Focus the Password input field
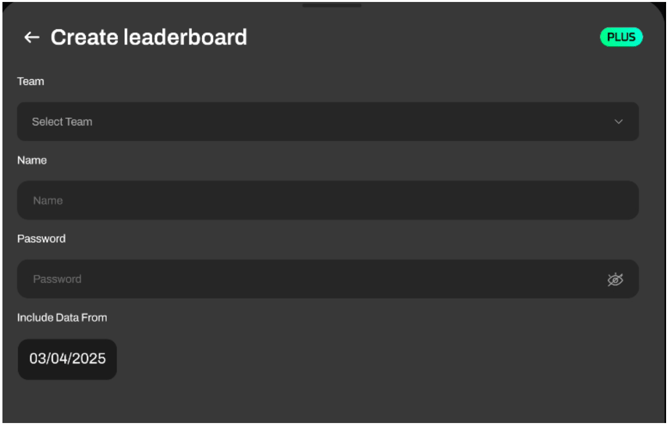This screenshot has width=670, height=425. [310, 280]
